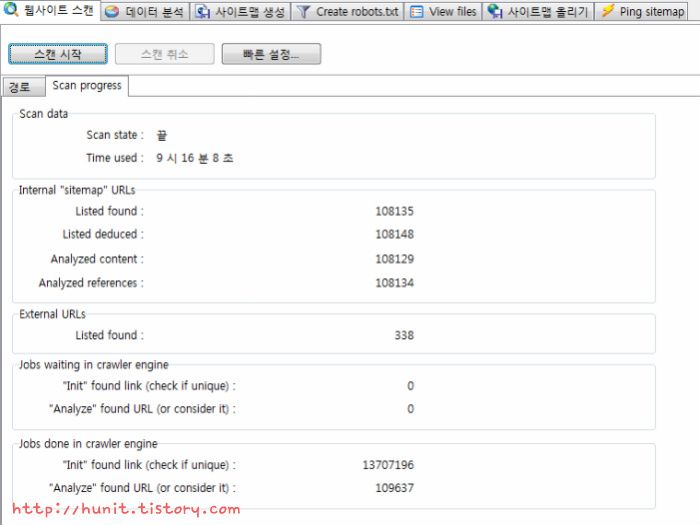Screen dimensions: 700x525
Task: Click the jobs done value 109637
Action: (395, 488)
